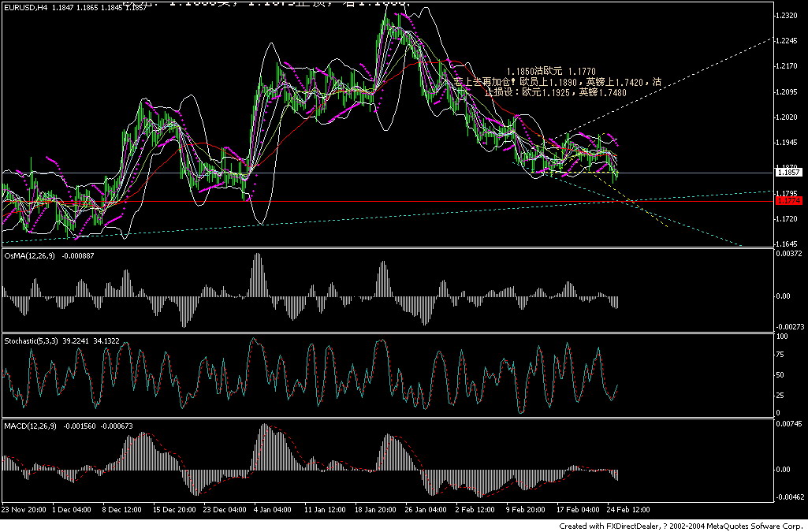
Task: Click the 15 Dec 20:00 date label
Action: tap(174, 509)
